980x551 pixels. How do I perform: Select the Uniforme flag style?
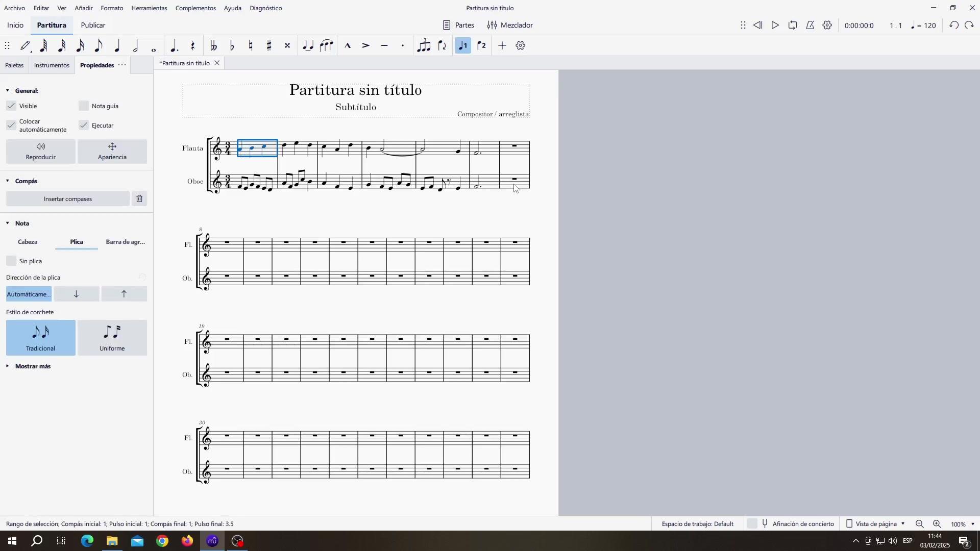[112, 338]
